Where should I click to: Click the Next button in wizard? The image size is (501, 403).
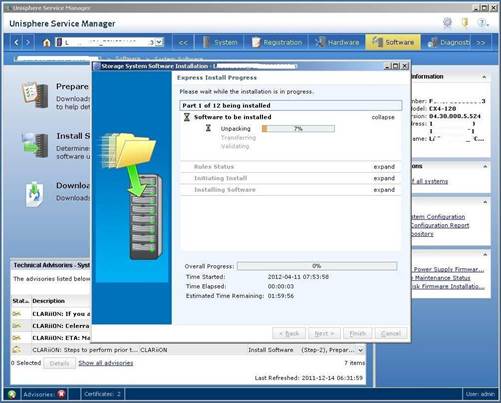(324, 333)
